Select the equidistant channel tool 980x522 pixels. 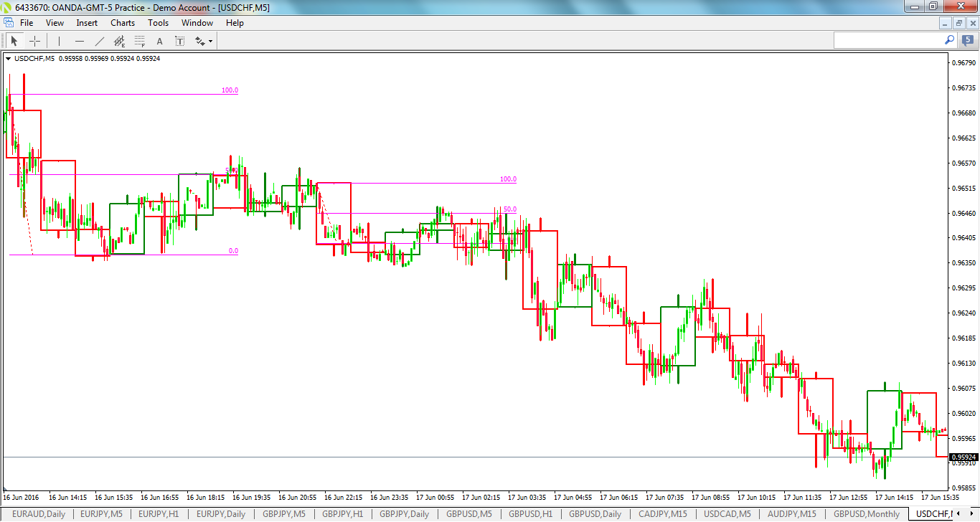[119, 41]
